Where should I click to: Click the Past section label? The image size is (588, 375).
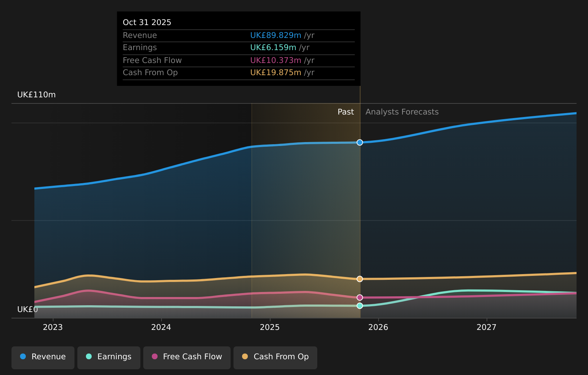pos(346,112)
